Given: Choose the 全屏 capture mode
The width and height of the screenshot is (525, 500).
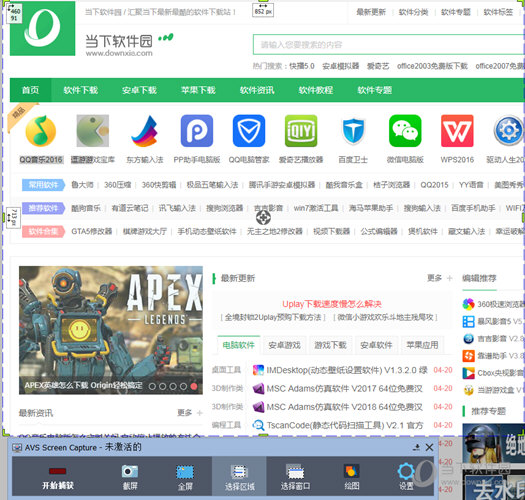Looking at the screenshot, I should click(185, 477).
